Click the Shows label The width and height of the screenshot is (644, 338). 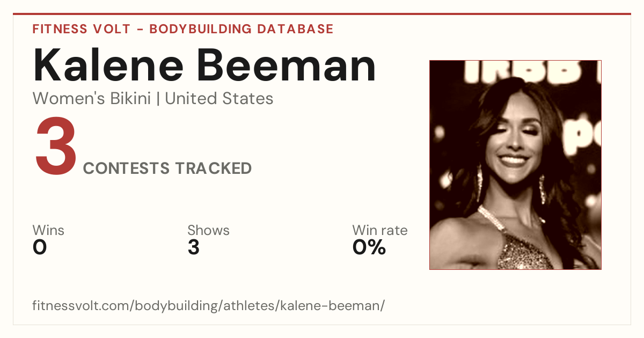click(x=208, y=231)
